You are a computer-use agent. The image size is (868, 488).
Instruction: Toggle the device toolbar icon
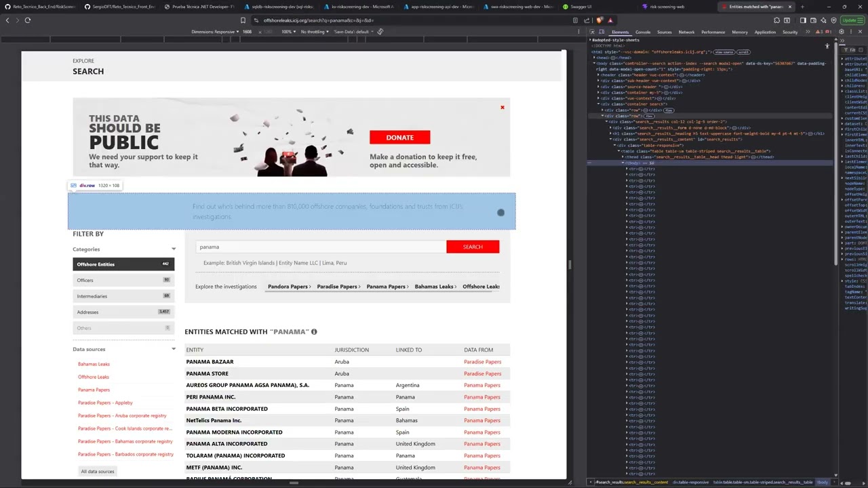(x=601, y=32)
